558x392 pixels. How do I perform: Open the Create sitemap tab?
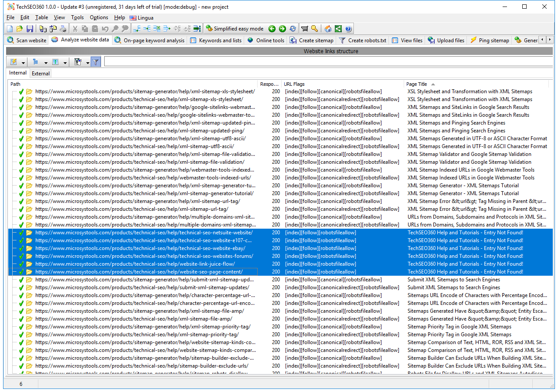click(312, 40)
